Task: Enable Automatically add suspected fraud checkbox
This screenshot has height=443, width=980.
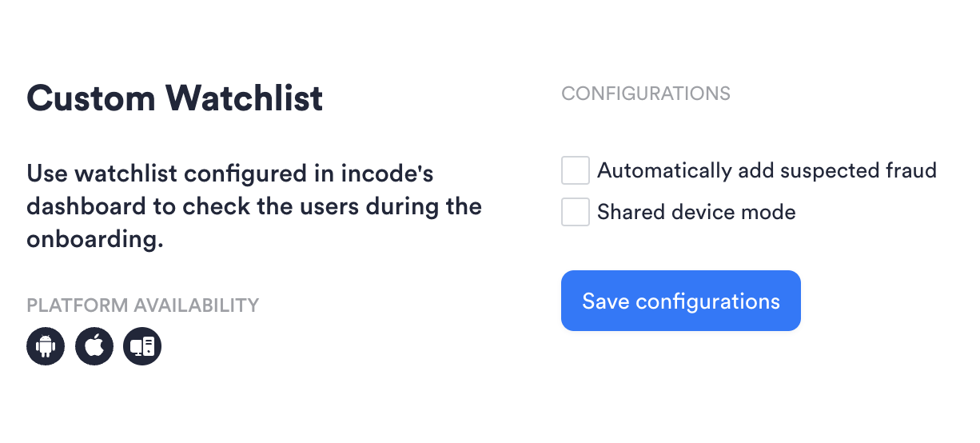Action: tap(576, 170)
